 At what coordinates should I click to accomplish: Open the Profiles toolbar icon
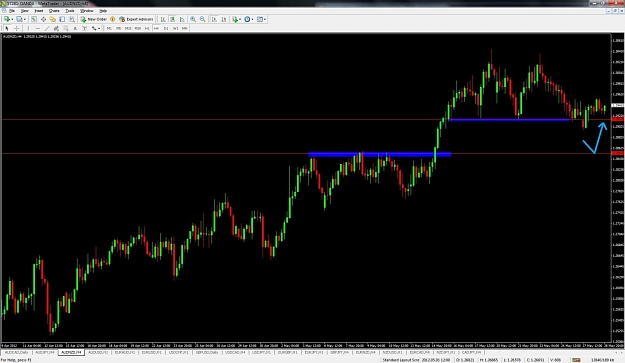point(19,19)
